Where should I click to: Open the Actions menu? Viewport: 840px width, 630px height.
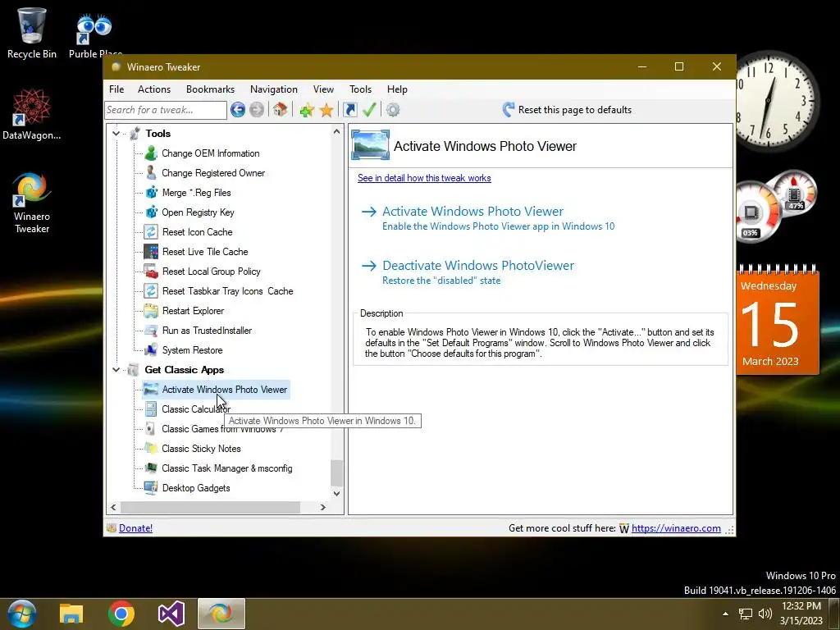pyautogui.click(x=154, y=89)
